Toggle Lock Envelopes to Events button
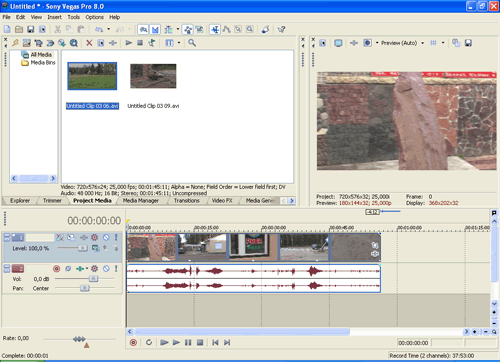 [188, 29]
